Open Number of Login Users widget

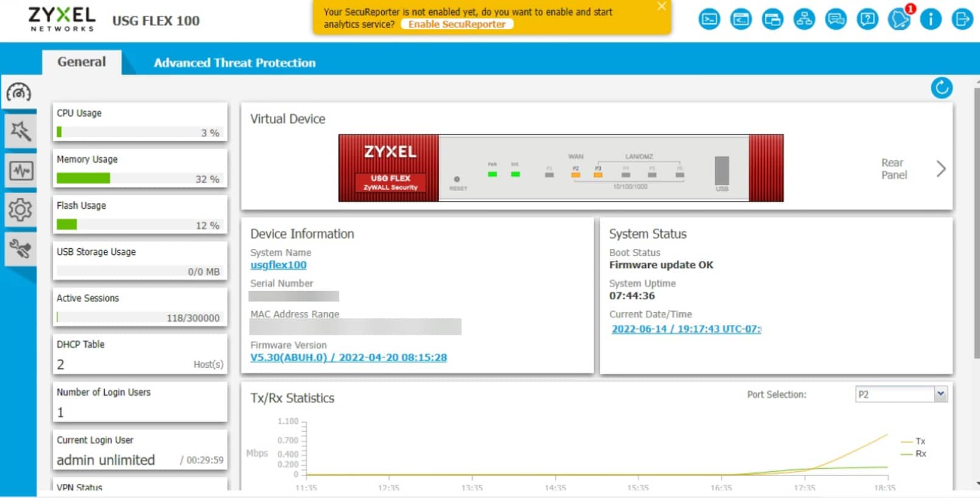pos(140,402)
